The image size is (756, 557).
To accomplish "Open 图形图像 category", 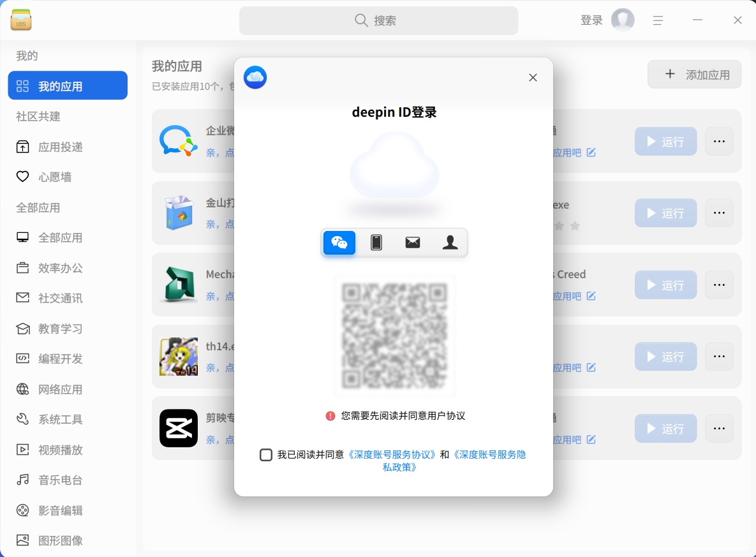I will [x=68, y=540].
